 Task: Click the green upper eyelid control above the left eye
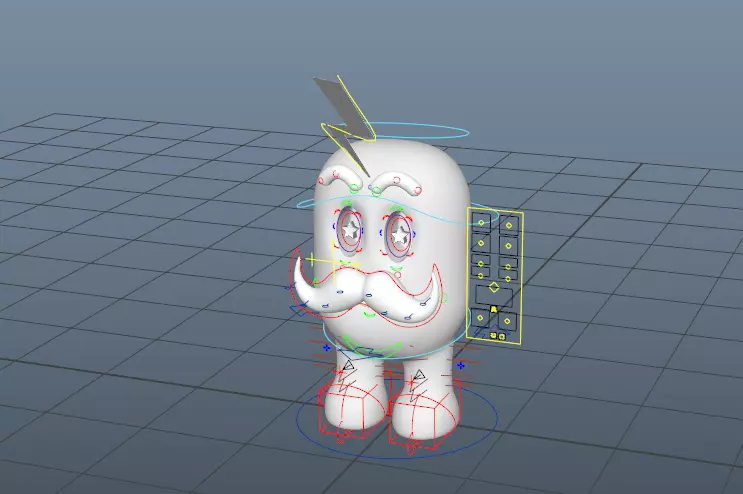[x=347, y=203]
